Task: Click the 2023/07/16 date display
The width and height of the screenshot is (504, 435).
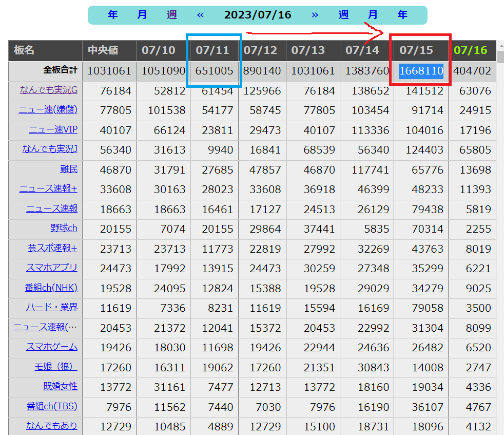Action: click(258, 15)
